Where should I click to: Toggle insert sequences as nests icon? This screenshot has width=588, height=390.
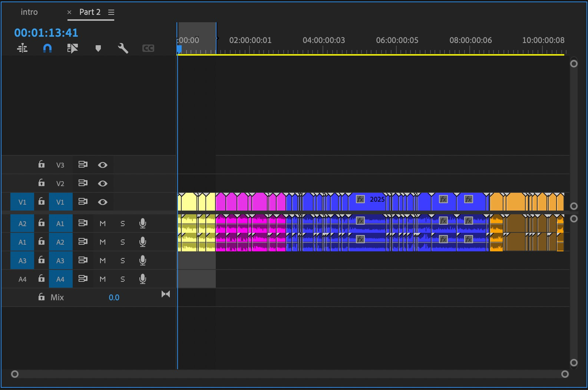(x=22, y=48)
